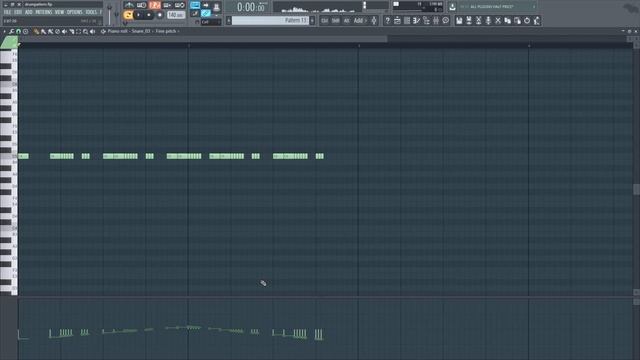Toggle the Shift modifier button
Screen dimensions: 640x360
coord(336,20)
